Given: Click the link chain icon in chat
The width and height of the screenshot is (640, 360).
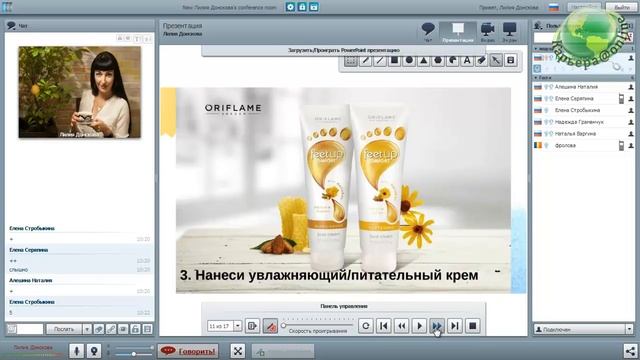Looking at the screenshot, I should pyautogui.click(x=111, y=329).
